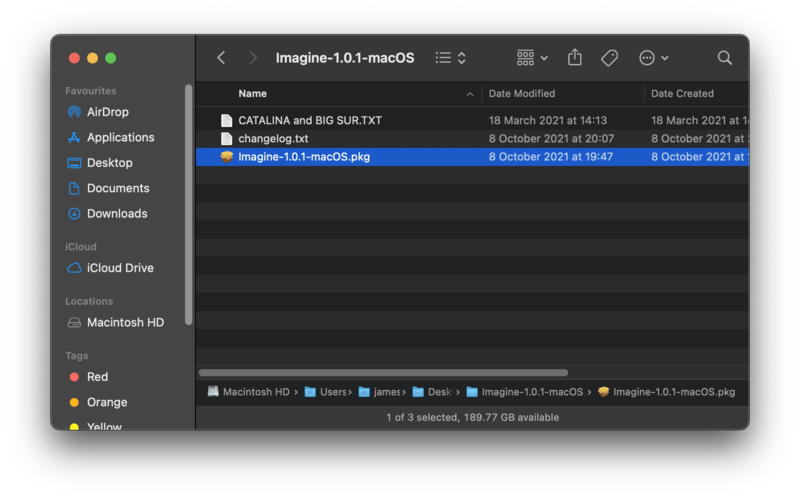
Task: Open the group-by options dropdown
Action: [x=532, y=58]
